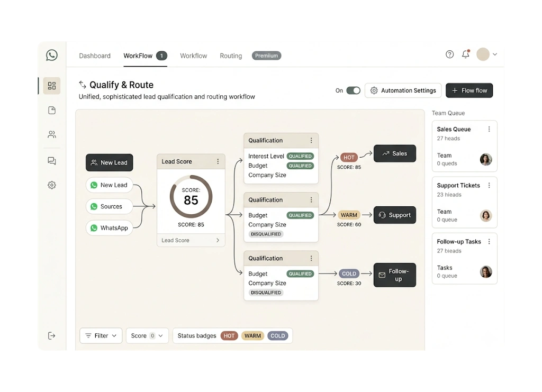Toggle the WARM status badge filter
The height and width of the screenshot is (392, 542).
pos(252,336)
